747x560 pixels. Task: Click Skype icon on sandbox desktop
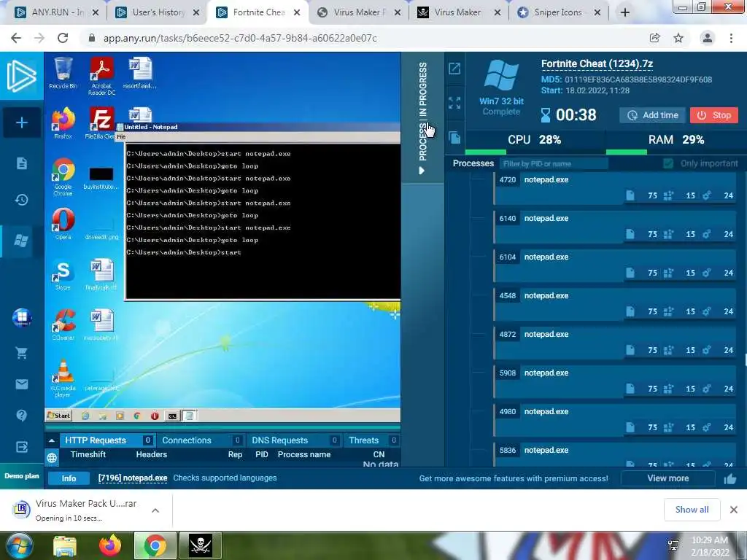pyautogui.click(x=63, y=275)
